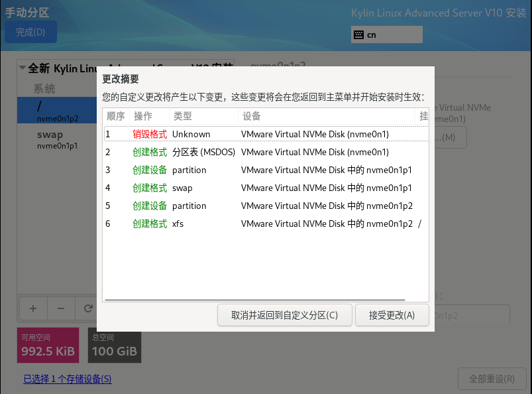Click the 系统 section label
This screenshot has height=394, width=532.
[x=44, y=89]
